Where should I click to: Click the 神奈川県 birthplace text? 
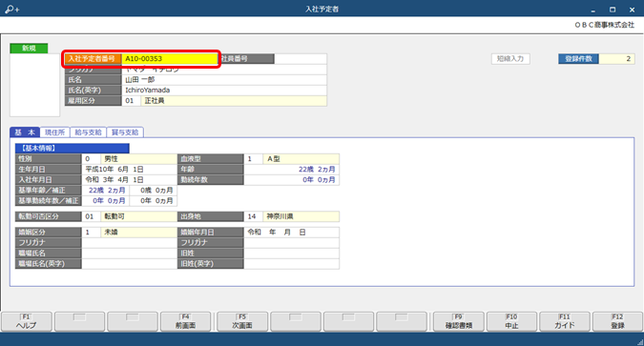[x=280, y=216]
